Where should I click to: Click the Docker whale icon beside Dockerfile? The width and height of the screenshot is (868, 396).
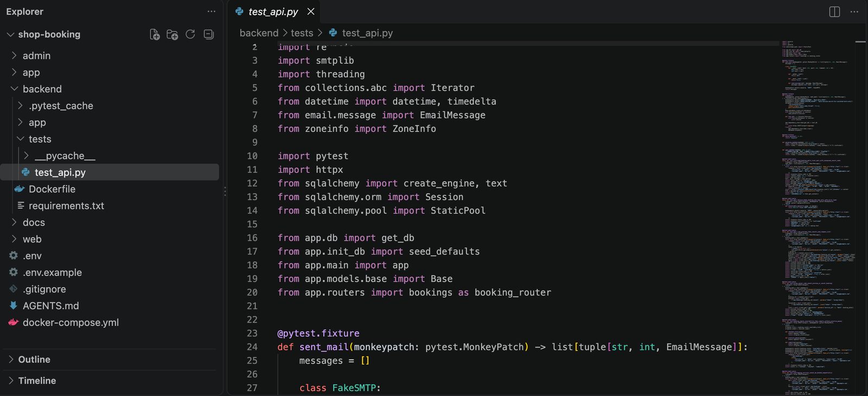[x=20, y=189]
